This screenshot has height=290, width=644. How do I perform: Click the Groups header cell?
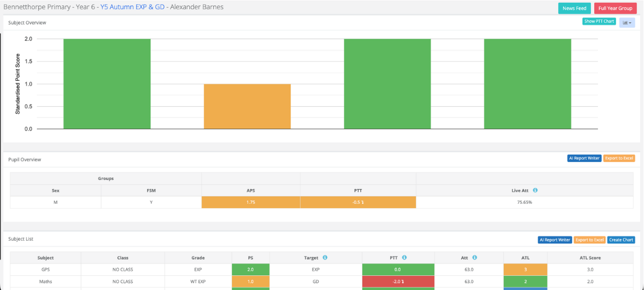click(106, 179)
